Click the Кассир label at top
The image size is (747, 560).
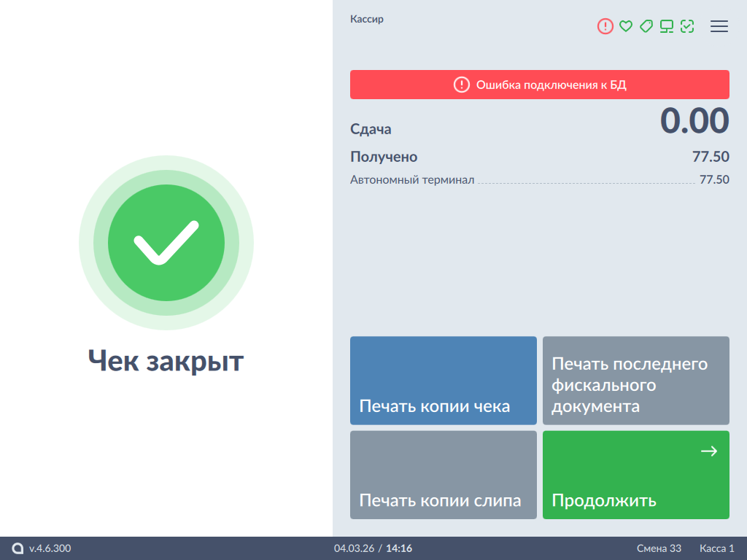tap(367, 20)
